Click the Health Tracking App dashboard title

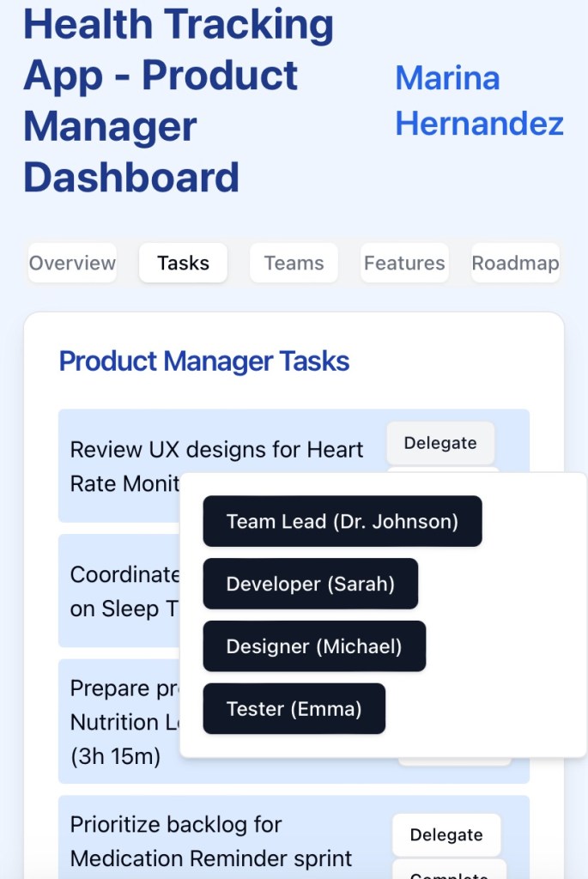(179, 101)
